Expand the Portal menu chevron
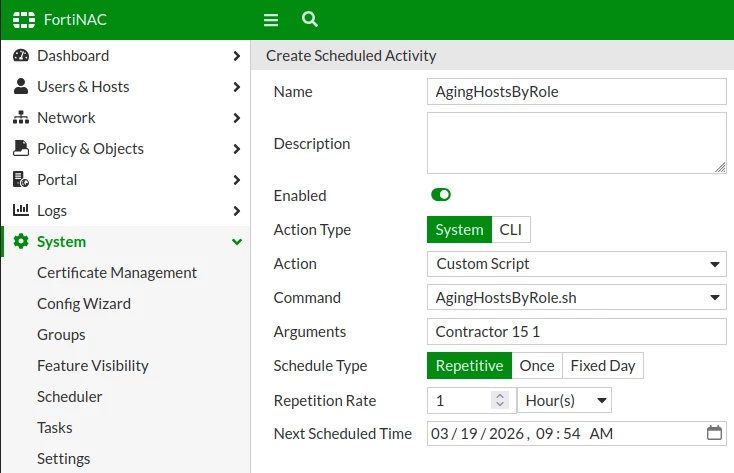The width and height of the screenshot is (734, 473). (x=237, y=180)
